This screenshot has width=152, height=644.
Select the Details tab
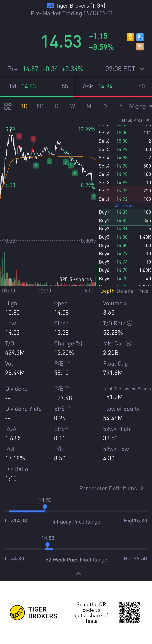[125, 291]
